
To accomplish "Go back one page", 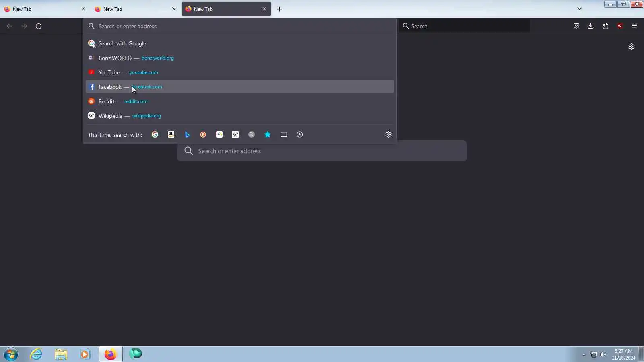I will (x=10, y=26).
